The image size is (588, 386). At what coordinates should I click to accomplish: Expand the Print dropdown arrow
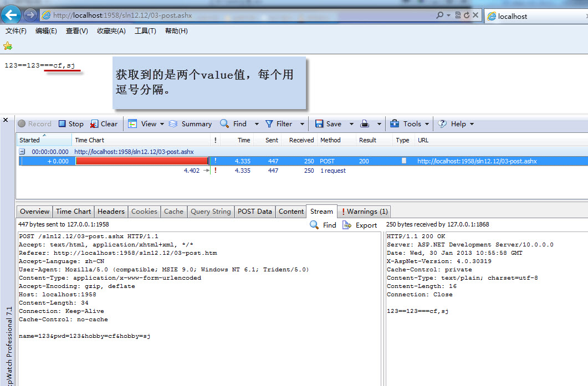[x=379, y=124]
